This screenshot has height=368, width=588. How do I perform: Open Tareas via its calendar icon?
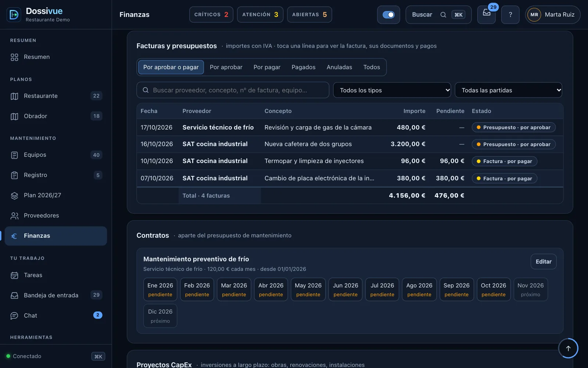[14, 275]
